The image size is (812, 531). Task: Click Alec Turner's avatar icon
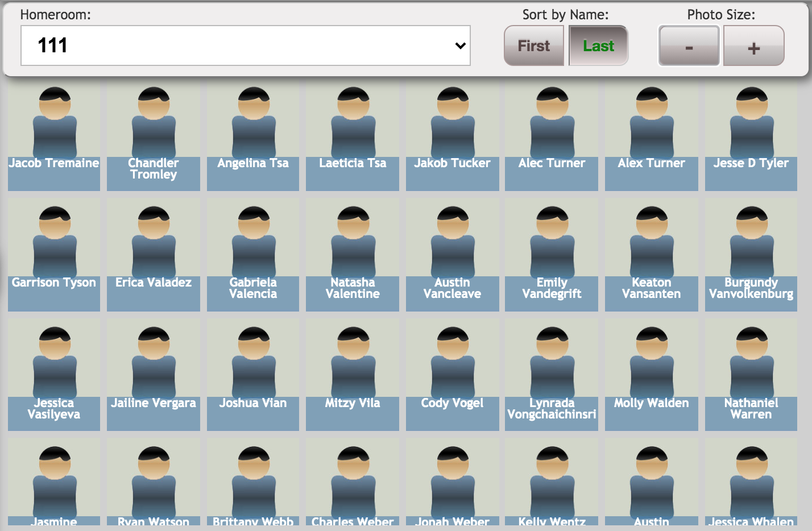552,122
